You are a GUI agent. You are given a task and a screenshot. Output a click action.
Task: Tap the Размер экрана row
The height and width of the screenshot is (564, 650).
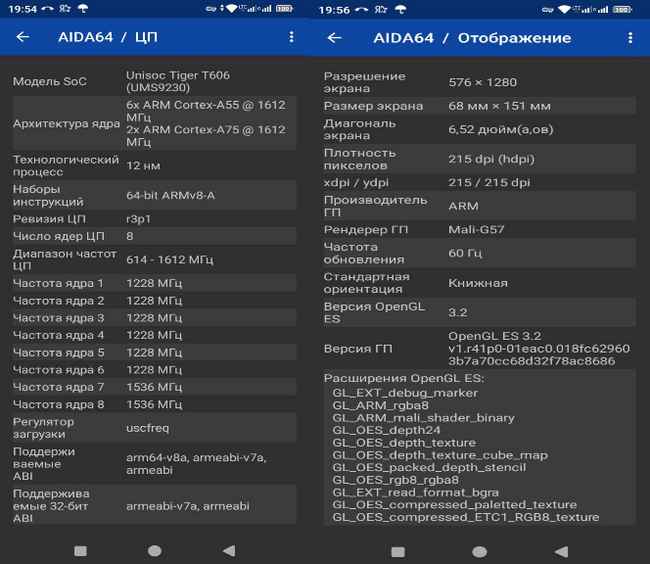point(479,106)
